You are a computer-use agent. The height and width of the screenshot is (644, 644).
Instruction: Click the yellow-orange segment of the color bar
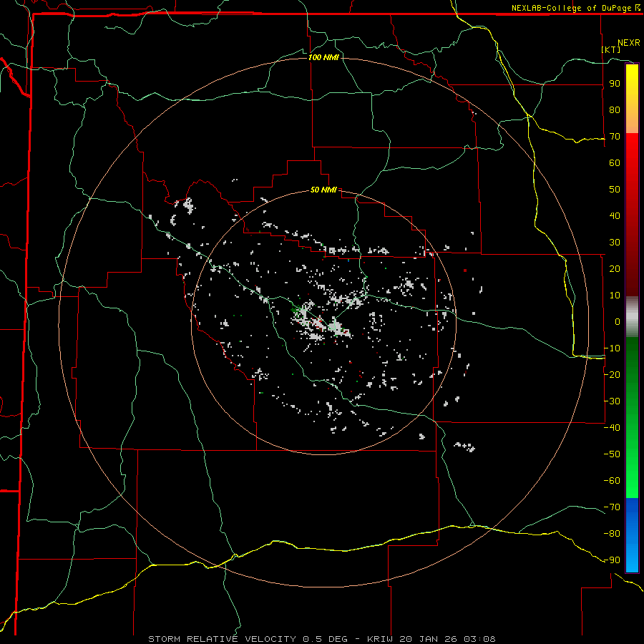tap(632, 99)
